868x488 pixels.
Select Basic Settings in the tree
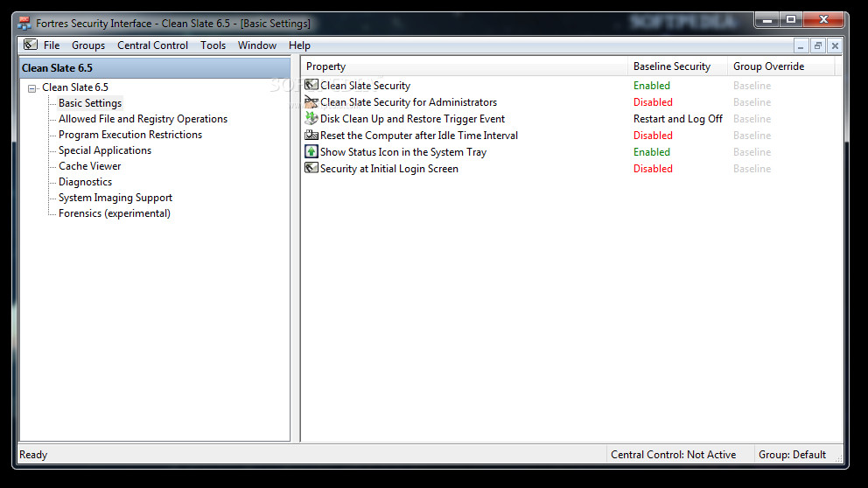(89, 103)
